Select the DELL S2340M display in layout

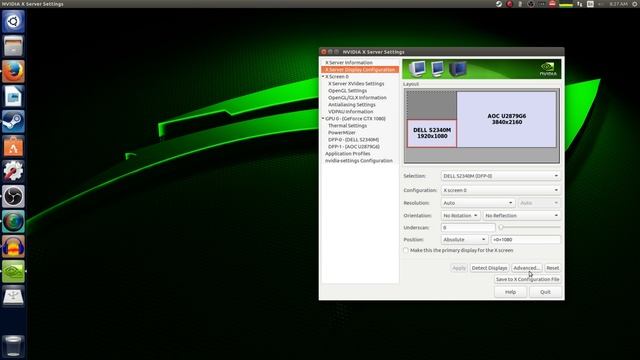432,133
